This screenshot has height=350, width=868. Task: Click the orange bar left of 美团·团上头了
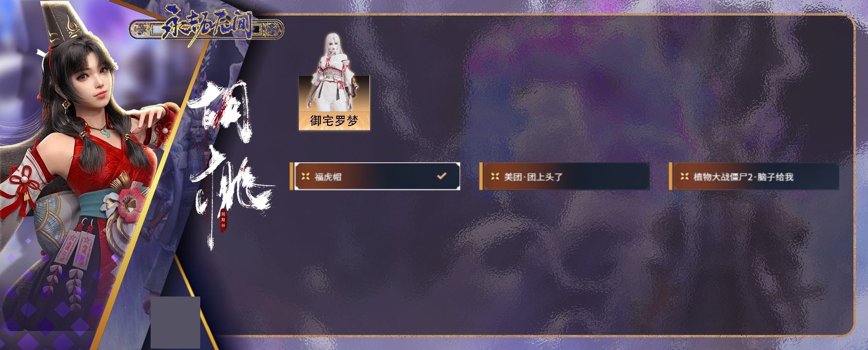point(481,176)
